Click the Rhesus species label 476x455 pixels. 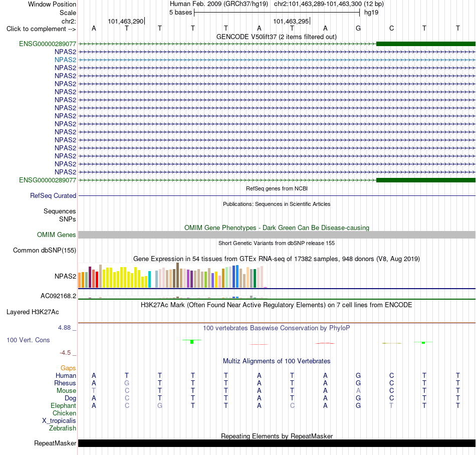[65, 383]
